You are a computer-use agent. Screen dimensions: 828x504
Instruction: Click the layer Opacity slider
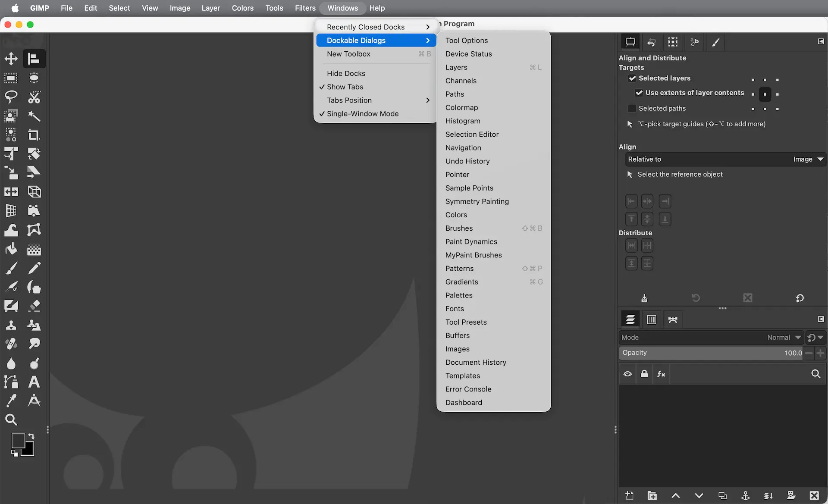pyautogui.click(x=711, y=353)
